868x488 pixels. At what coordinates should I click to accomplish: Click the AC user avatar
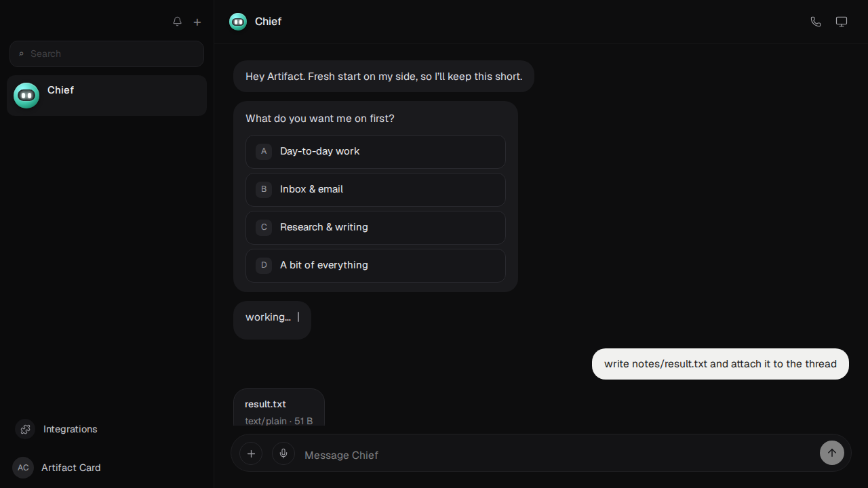pos(23,468)
